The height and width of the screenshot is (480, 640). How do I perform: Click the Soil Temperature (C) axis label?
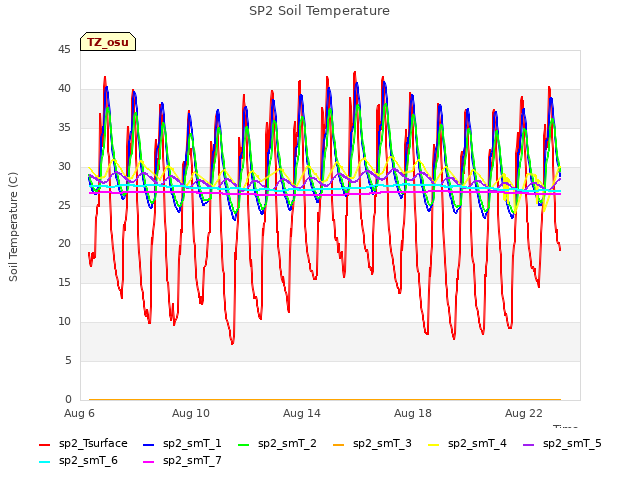click(x=13, y=227)
